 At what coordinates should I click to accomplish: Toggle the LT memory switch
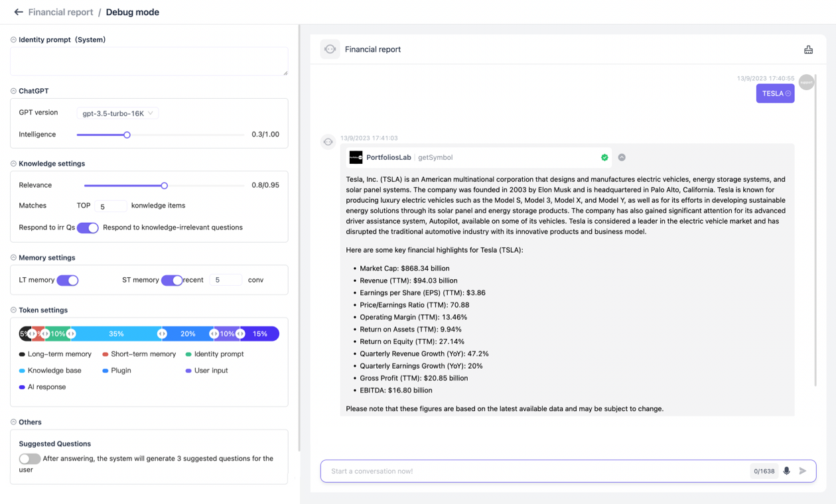click(x=68, y=281)
